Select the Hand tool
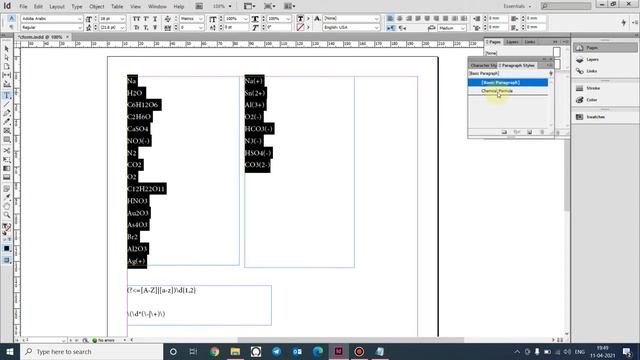 [7, 206]
